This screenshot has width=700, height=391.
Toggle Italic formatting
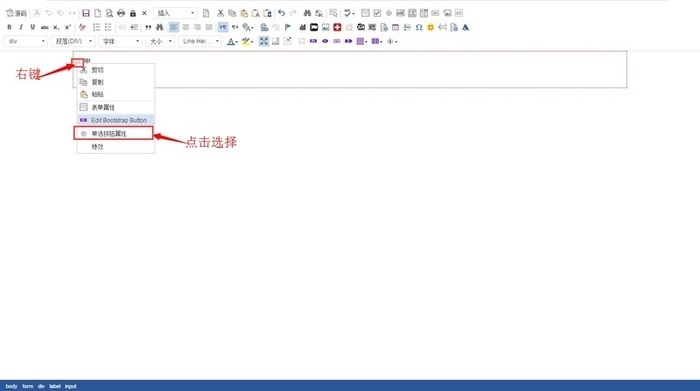point(21,27)
